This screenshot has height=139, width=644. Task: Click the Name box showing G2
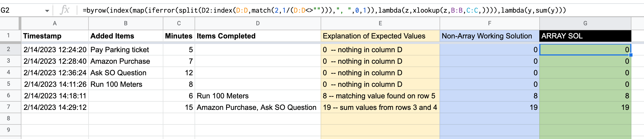click(x=22, y=10)
